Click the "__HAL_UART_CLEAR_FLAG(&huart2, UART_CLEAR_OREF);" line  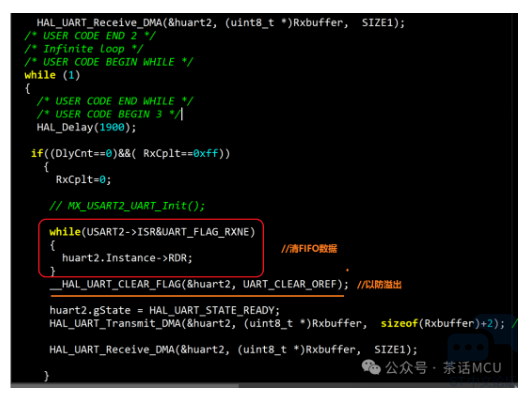[x=199, y=284]
